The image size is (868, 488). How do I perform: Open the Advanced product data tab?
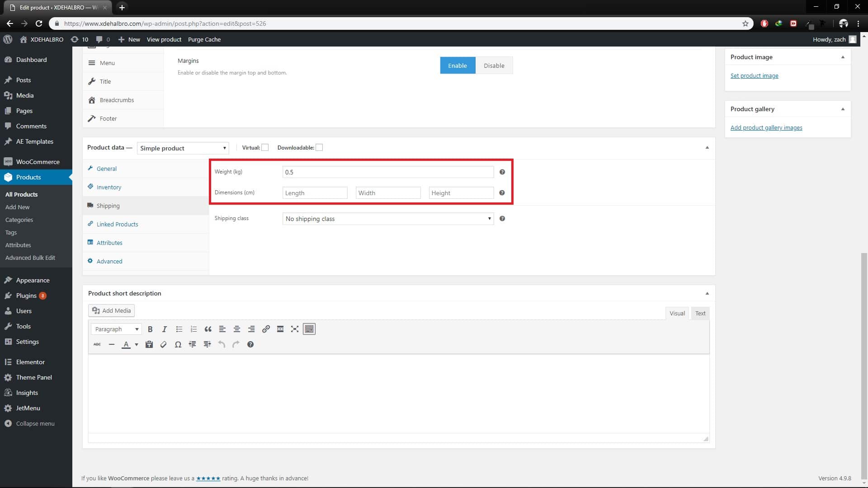[x=146, y=261]
